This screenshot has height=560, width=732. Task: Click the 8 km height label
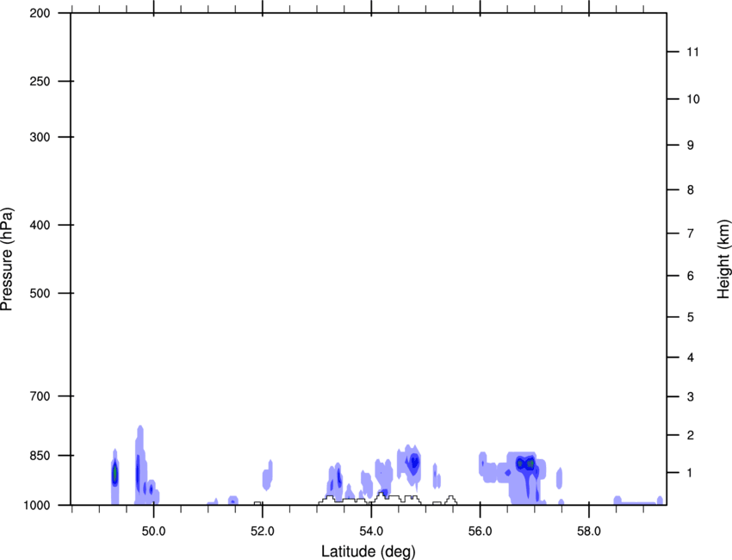point(691,190)
